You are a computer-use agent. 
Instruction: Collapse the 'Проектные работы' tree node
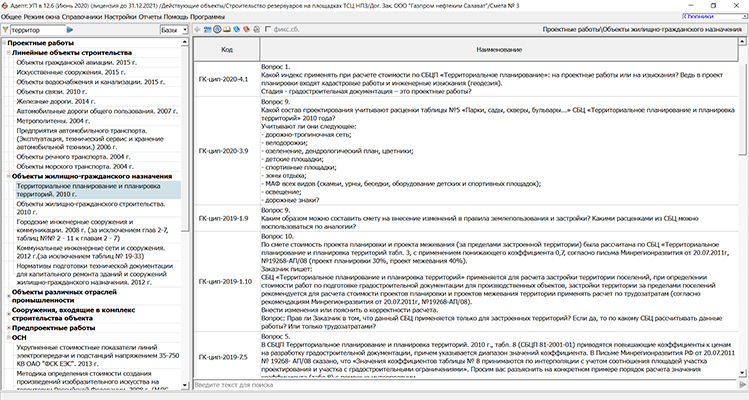pos(4,43)
